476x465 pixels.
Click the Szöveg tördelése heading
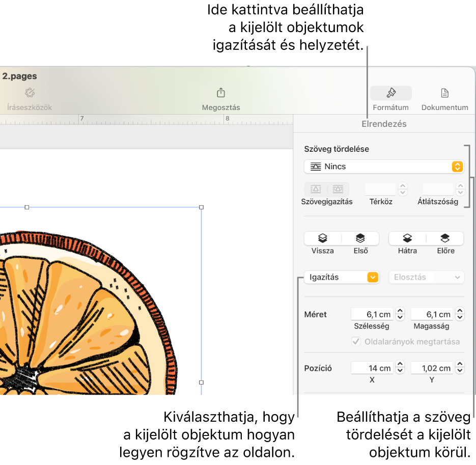(x=337, y=149)
